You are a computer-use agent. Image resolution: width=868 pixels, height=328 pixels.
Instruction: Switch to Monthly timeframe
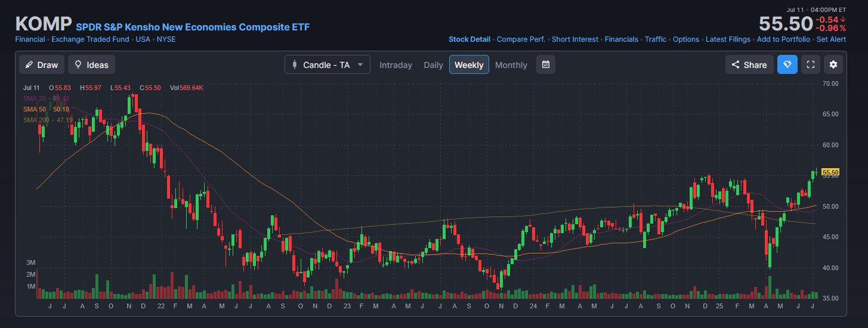[511, 64]
